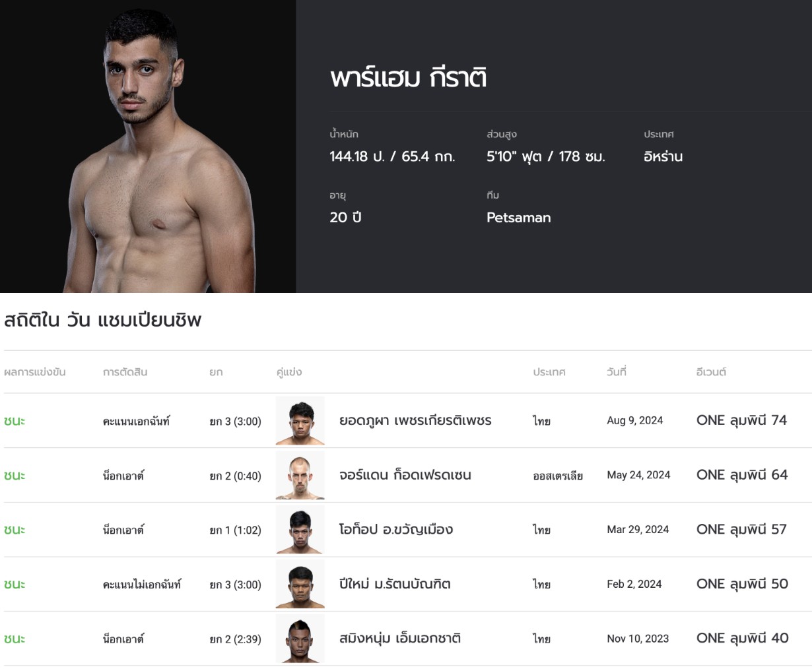This screenshot has height=669, width=812.
Task: Open โอท็อป อ.ขวัญเมือง fighter thumbnail
Action: pyautogui.click(x=300, y=530)
